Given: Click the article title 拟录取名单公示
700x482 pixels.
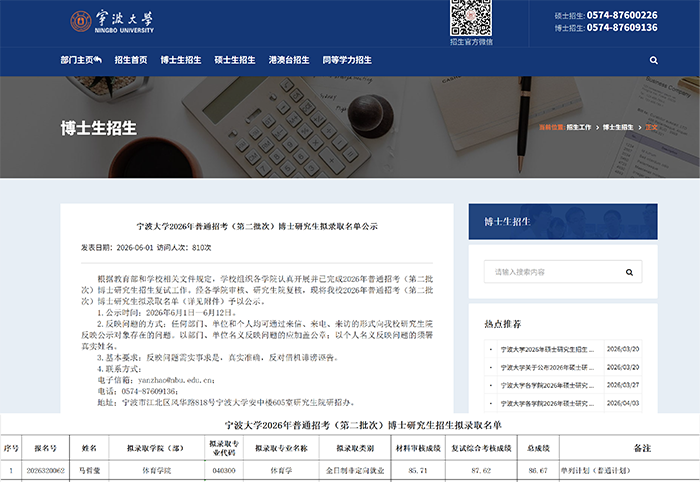Looking at the screenshot, I should coord(257,226).
